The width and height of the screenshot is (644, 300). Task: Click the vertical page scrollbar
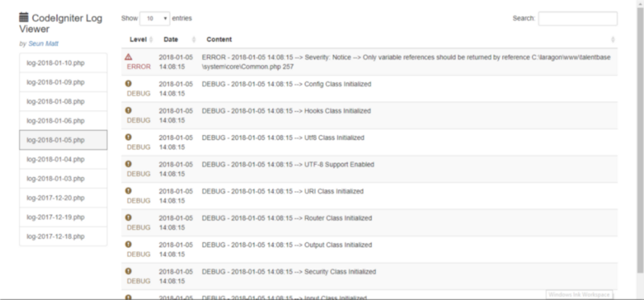pos(640,139)
